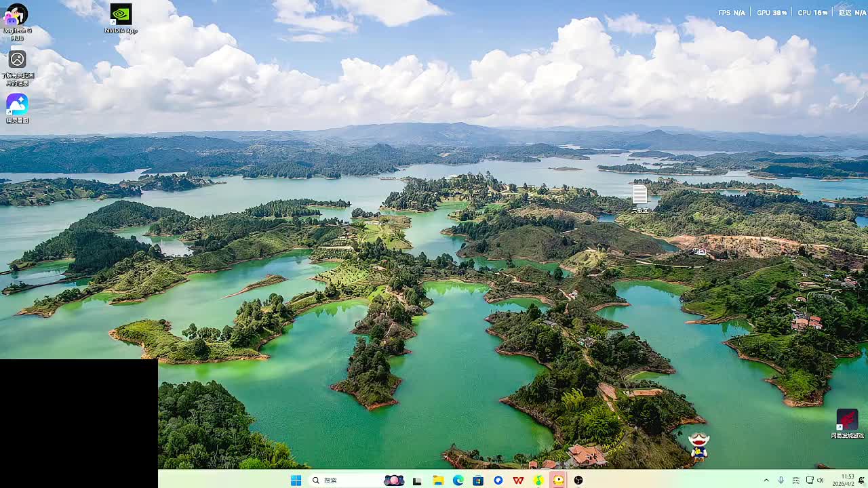Open the NetEase game shortcut on desktop
Viewport: 868px width, 488px height.
pos(847,420)
